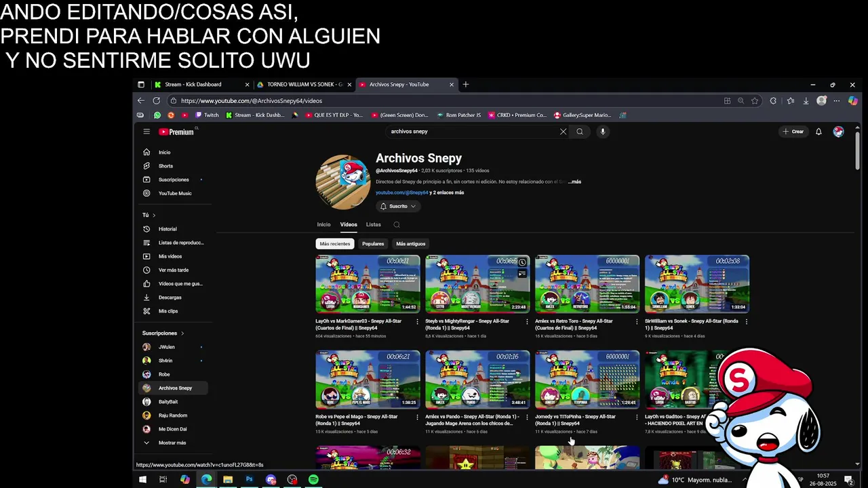Open the YouTube hamburger guide menu
868x488 pixels.
point(146,131)
